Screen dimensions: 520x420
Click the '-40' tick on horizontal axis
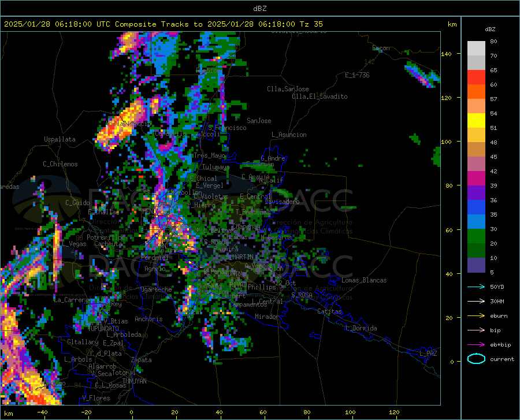tap(42, 412)
